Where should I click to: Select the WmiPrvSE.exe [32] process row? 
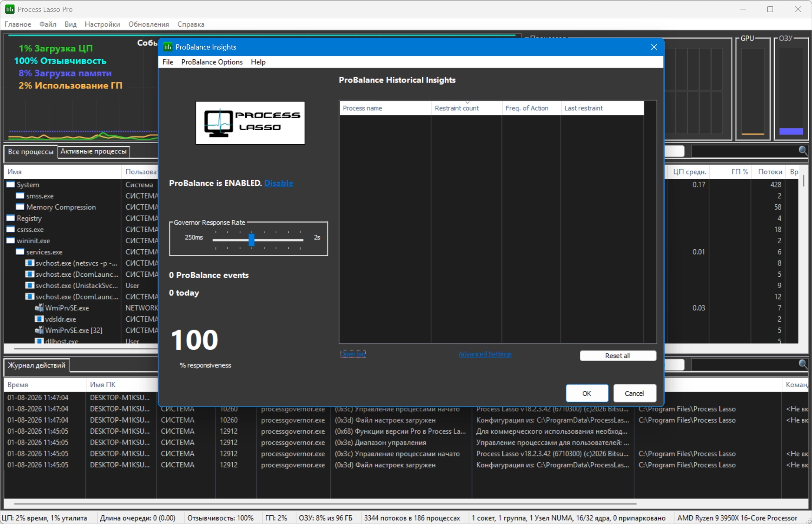81,330
